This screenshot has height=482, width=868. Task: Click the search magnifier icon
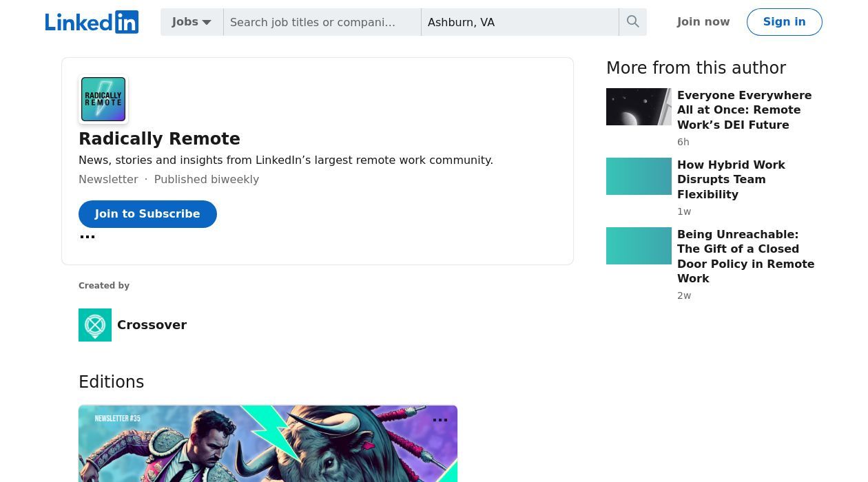[x=632, y=22]
